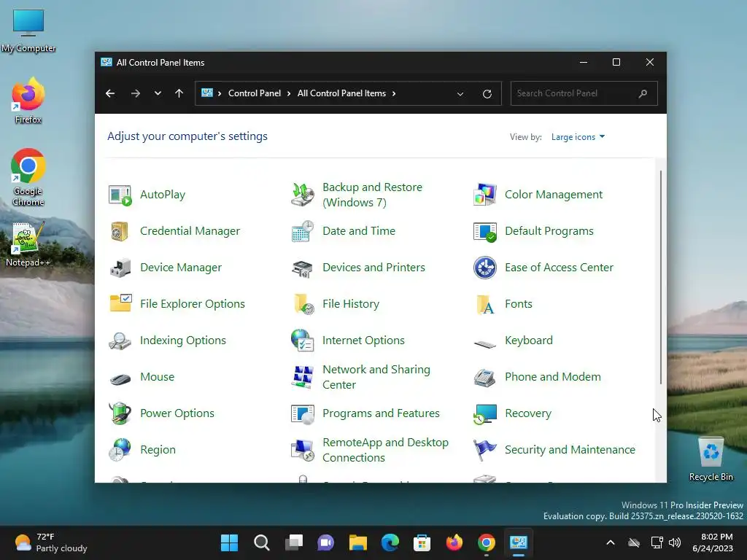
Task: Open the Mouse icon
Action: (120, 379)
